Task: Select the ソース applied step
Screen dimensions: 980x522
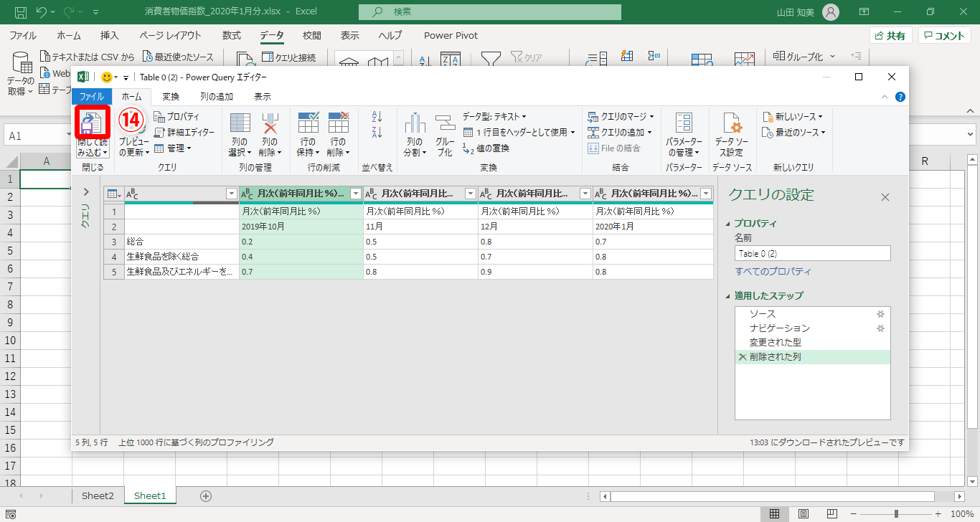Action: 812,314
